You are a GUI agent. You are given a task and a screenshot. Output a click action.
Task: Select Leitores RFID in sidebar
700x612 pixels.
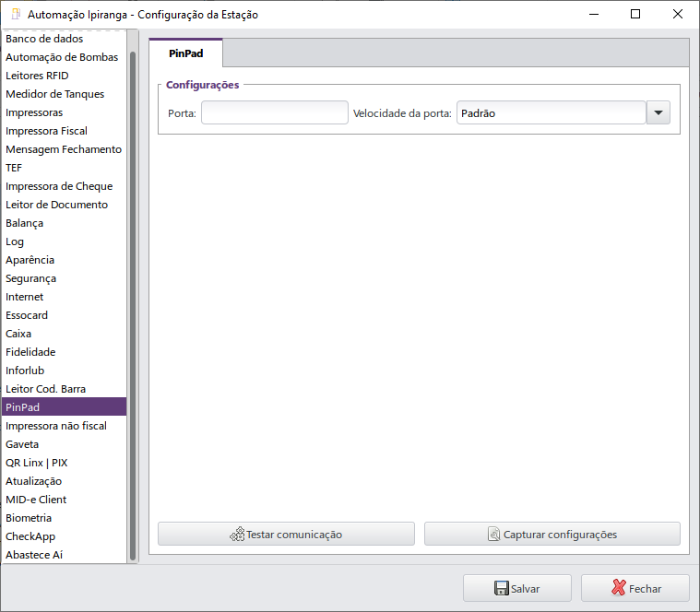(65, 76)
